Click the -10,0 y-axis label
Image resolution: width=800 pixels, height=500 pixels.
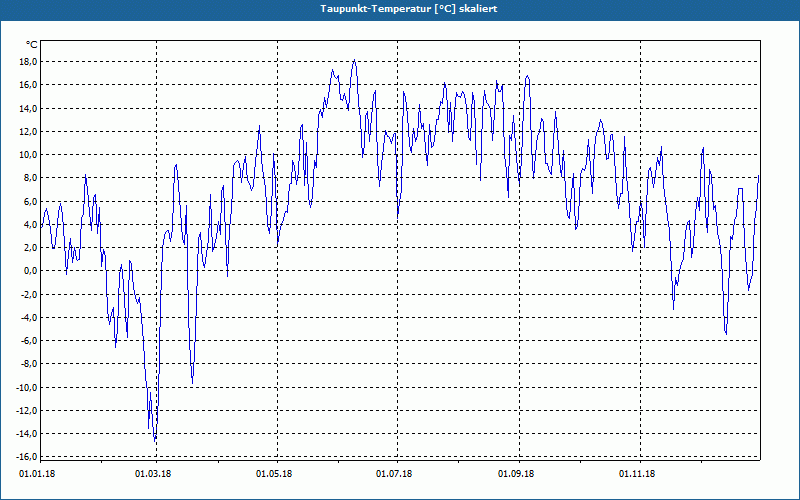point(27,388)
